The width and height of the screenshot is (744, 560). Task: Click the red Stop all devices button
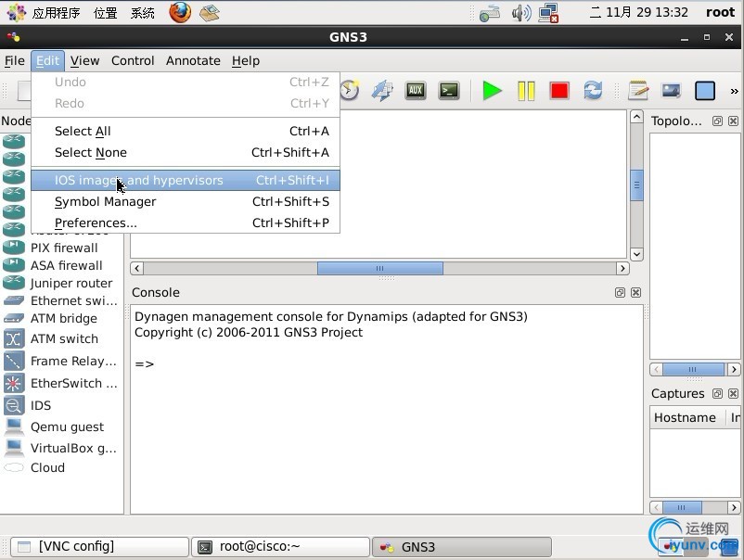[559, 91]
